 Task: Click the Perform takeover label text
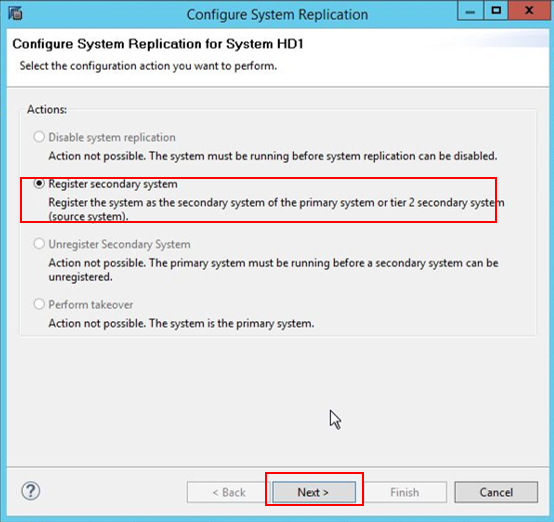(90, 304)
